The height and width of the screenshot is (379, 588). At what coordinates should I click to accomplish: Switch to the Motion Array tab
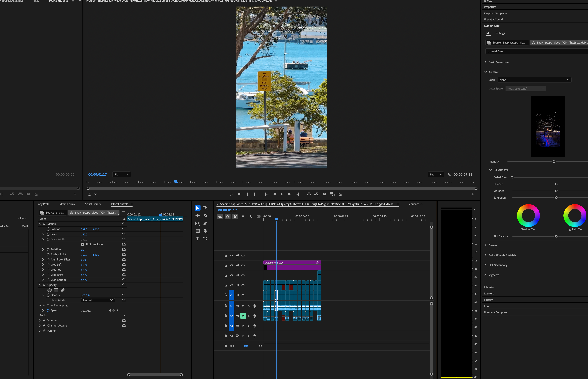(67, 204)
